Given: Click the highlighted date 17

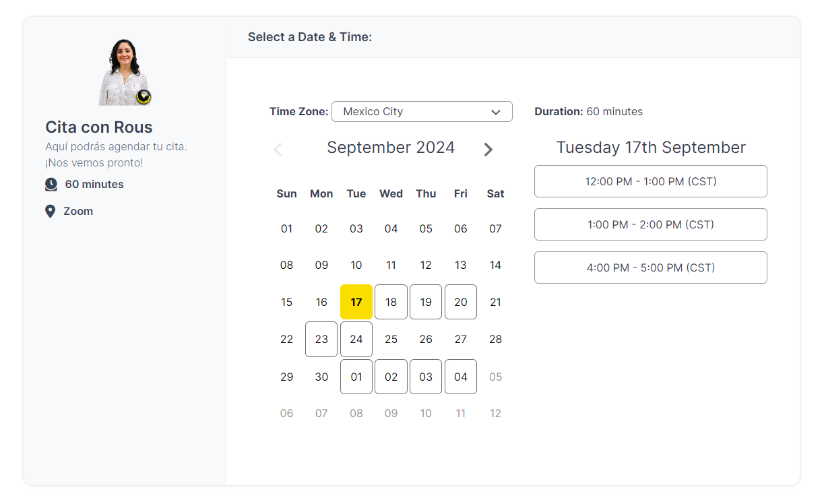Looking at the screenshot, I should [x=356, y=302].
